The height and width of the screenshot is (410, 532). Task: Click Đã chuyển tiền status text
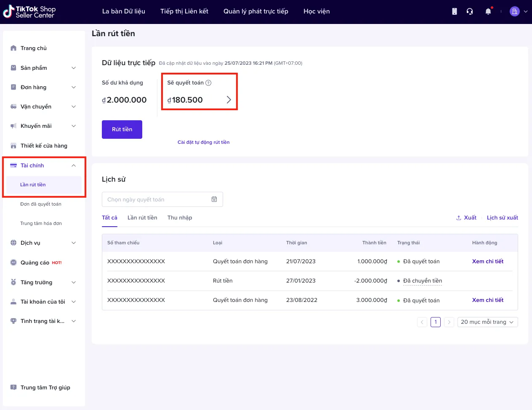tap(423, 281)
